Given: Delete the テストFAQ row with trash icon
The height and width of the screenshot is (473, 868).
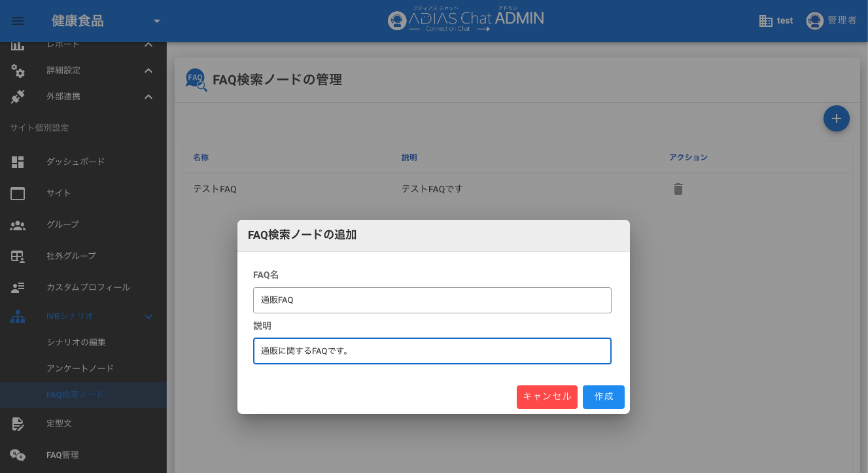Looking at the screenshot, I should [x=678, y=189].
